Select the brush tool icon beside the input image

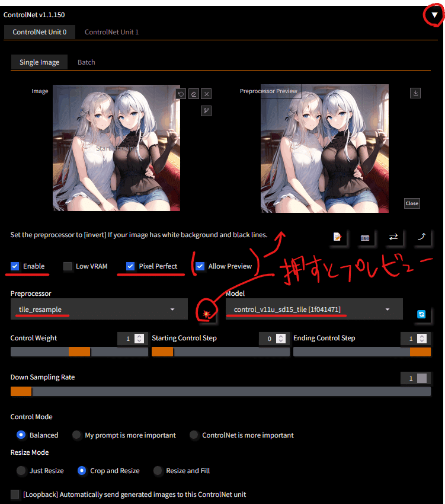coord(206,111)
